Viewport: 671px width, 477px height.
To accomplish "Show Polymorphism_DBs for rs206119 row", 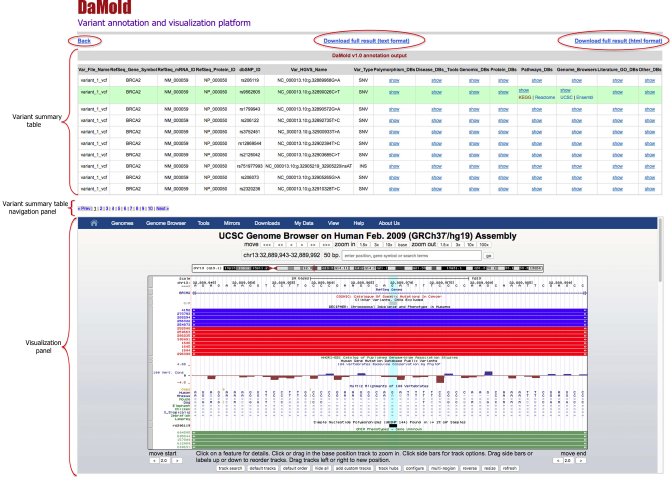I will point(394,80).
